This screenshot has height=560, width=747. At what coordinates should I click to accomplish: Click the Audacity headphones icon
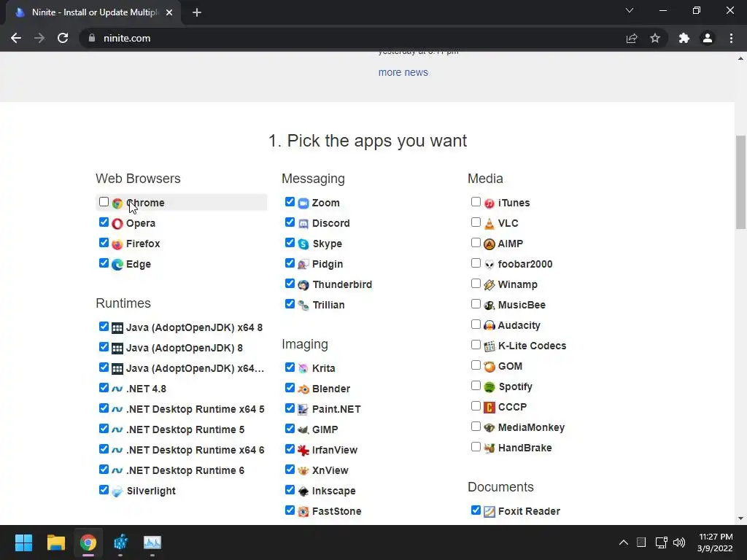click(x=489, y=326)
